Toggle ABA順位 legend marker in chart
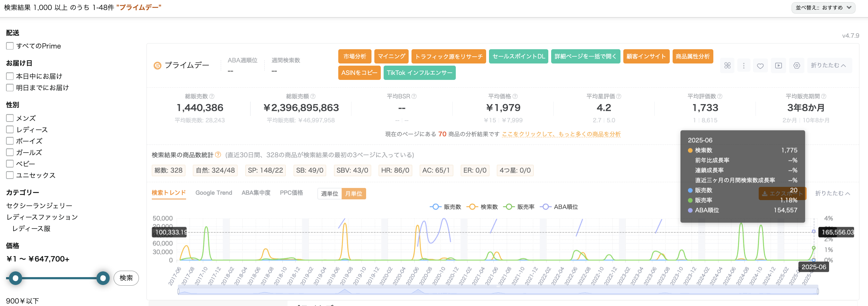The height and width of the screenshot is (306, 868). click(545, 207)
